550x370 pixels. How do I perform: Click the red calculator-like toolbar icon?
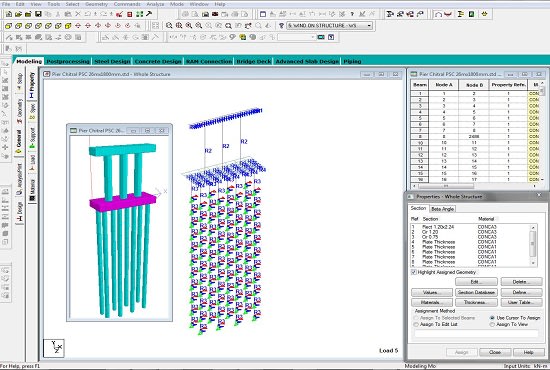pyautogui.click(x=129, y=14)
